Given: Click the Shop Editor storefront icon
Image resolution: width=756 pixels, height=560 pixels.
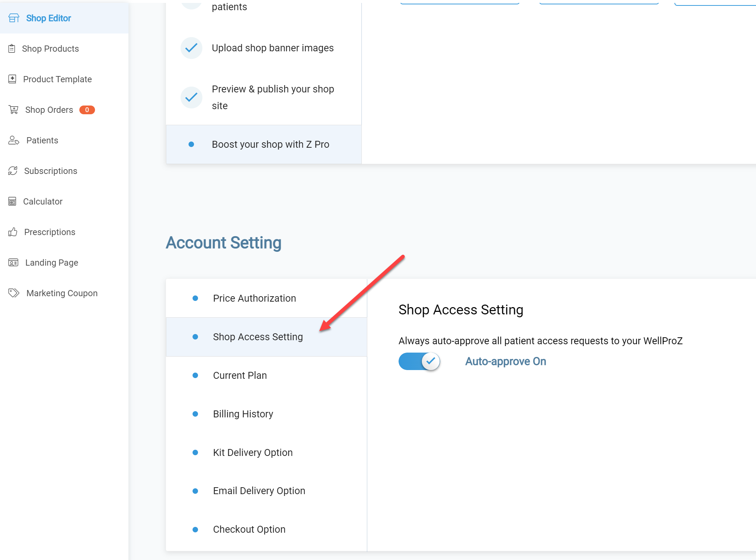Looking at the screenshot, I should 14,18.
